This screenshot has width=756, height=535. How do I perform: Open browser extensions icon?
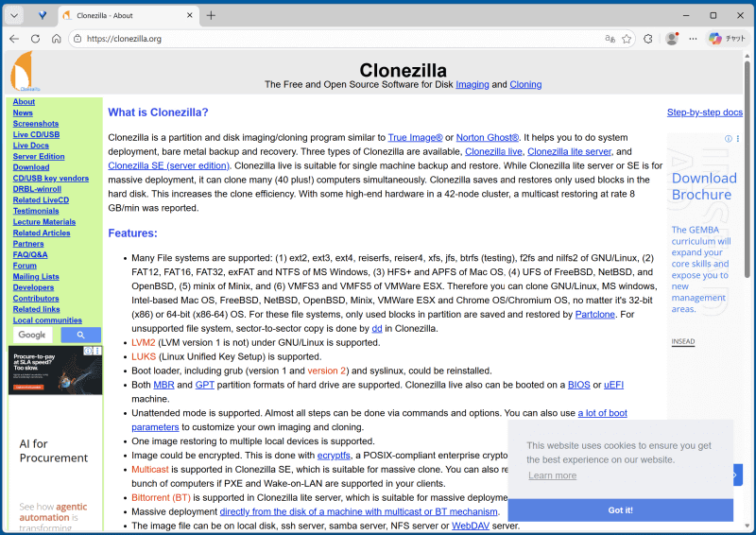[x=648, y=39]
